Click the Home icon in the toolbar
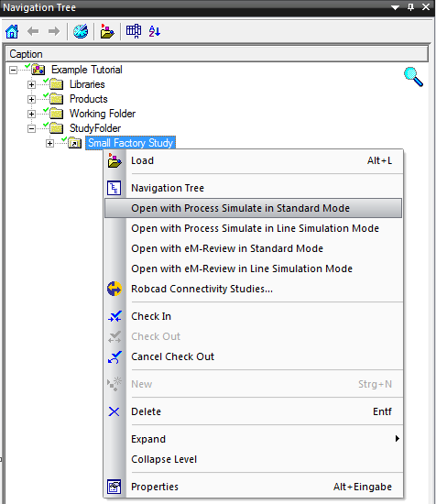The height and width of the screenshot is (504, 436). coord(12,31)
